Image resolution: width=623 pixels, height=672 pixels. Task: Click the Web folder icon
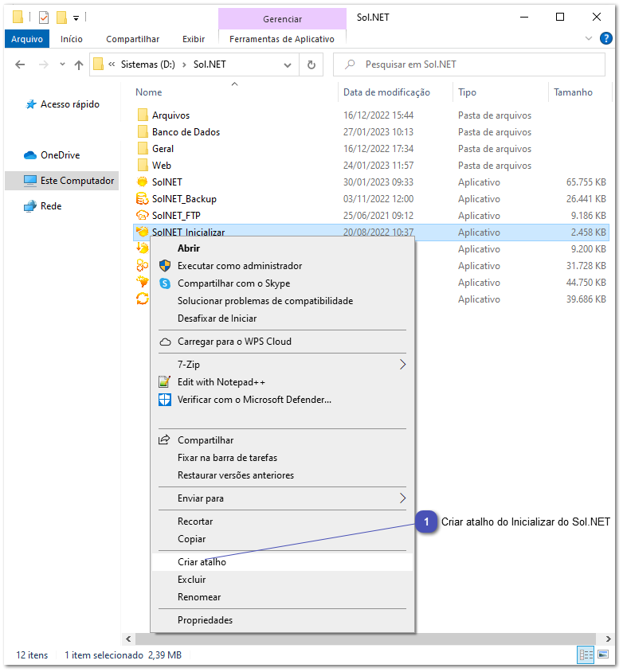[x=143, y=165]
